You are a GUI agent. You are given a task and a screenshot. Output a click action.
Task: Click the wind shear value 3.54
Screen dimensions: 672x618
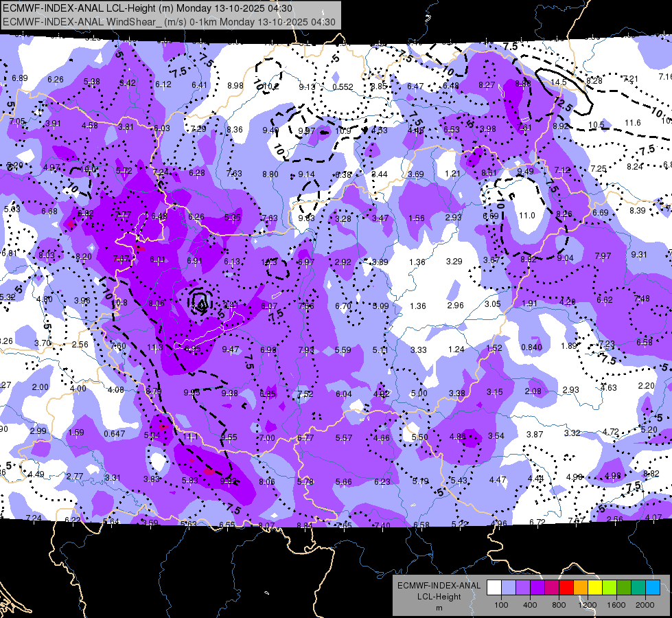click(x=496, y=436)
